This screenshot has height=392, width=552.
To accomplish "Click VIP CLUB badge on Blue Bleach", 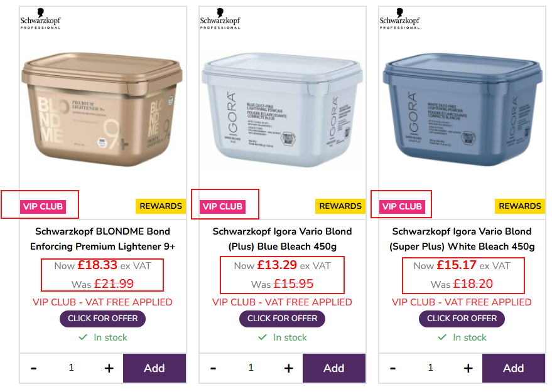I will pos(222,206).
